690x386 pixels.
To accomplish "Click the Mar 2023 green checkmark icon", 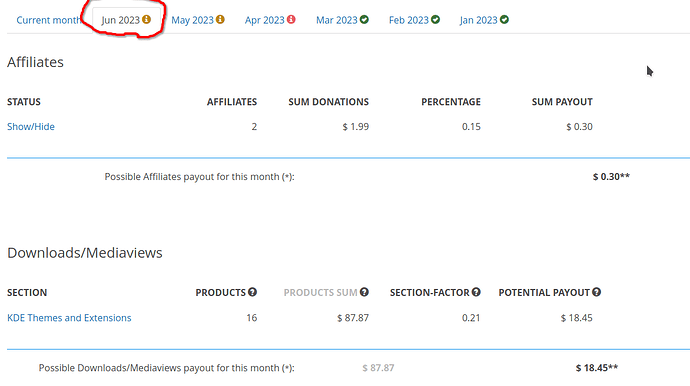I will click(364, 20).
